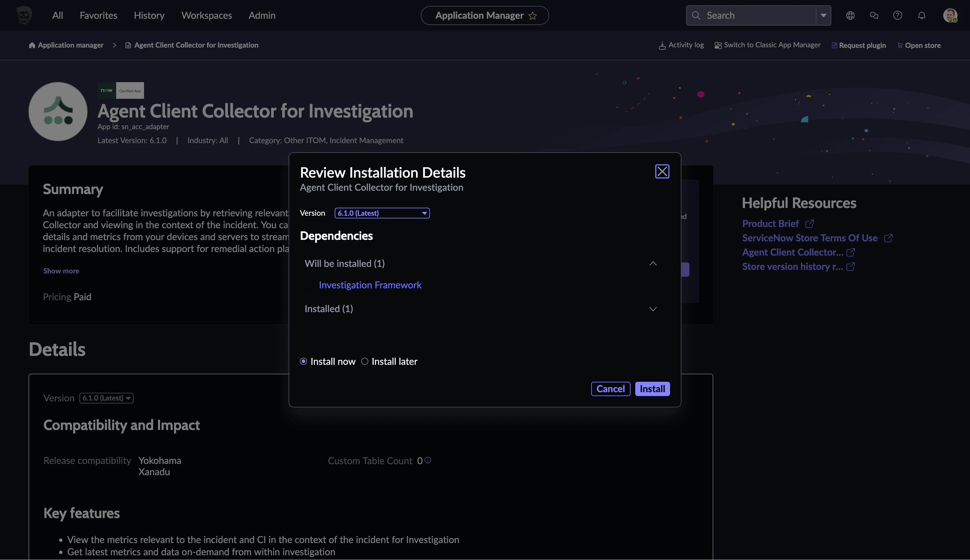Click the Pricing Paid text
The image size is (970, 560).
(67, 297)
